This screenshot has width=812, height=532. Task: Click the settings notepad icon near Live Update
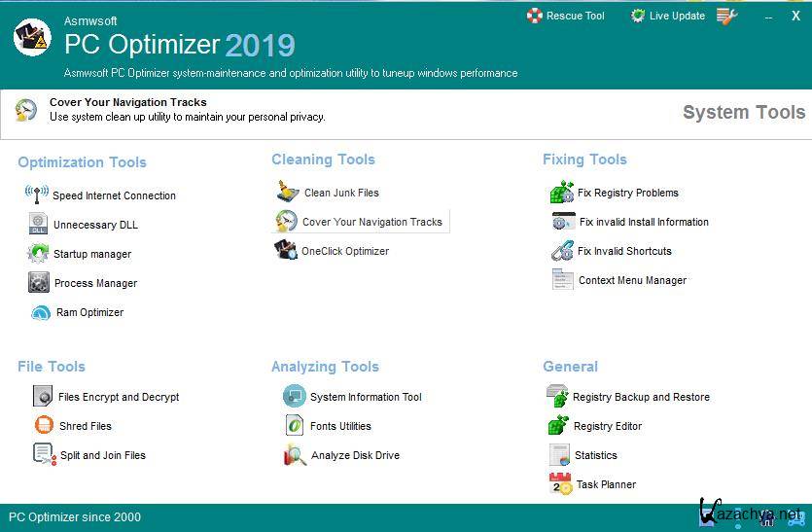726,16
